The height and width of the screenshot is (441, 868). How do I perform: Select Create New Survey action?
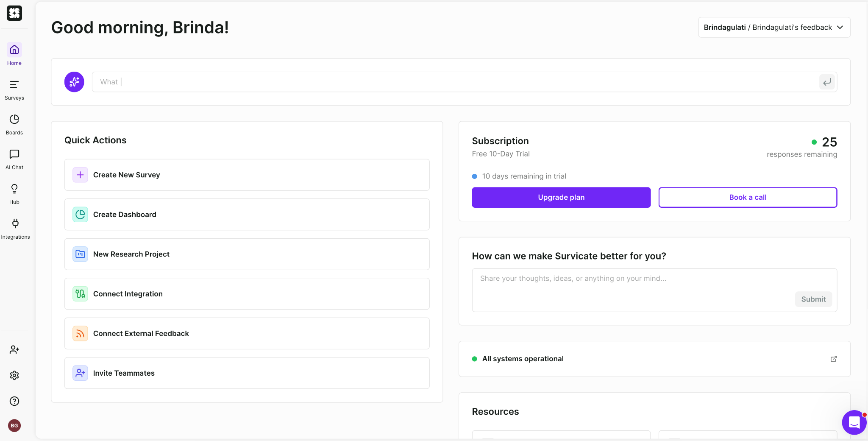247,175
